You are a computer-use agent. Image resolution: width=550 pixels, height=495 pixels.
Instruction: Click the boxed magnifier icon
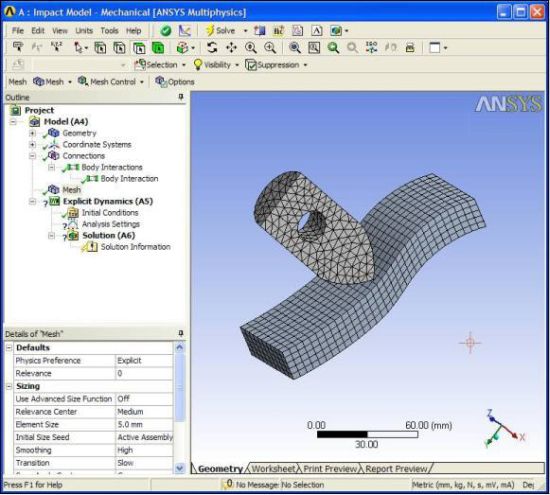(x=314, y=48)
